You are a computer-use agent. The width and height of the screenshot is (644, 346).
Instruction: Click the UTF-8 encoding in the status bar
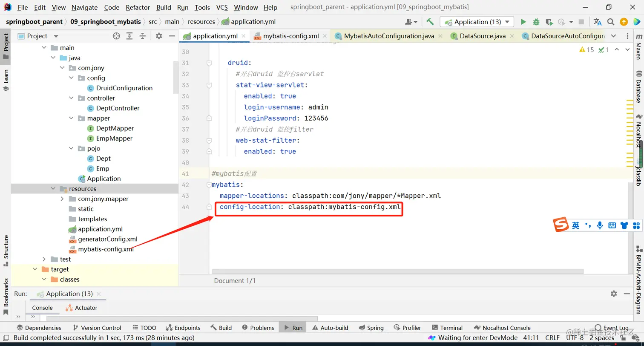[x=575, y=338]
